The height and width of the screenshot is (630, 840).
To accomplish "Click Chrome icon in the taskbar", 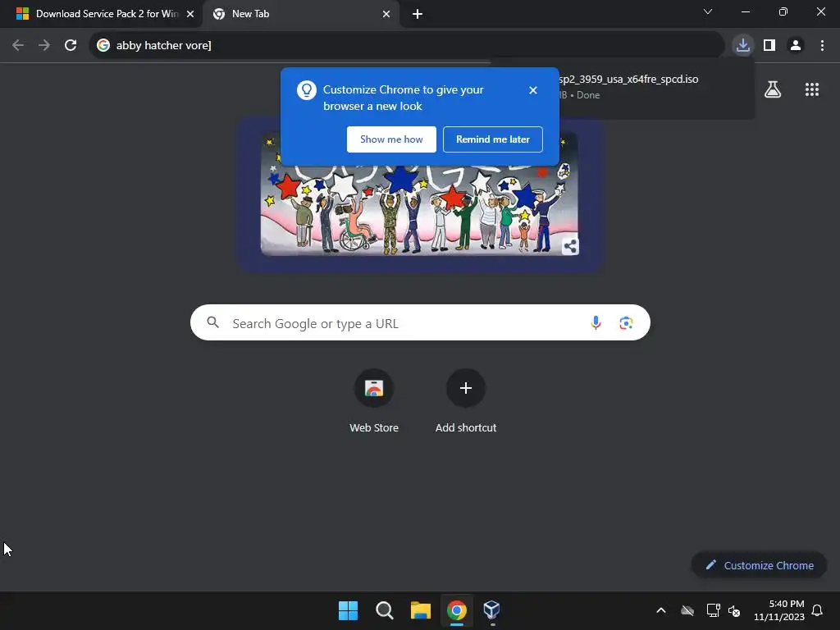I will [x=456, y=610].
